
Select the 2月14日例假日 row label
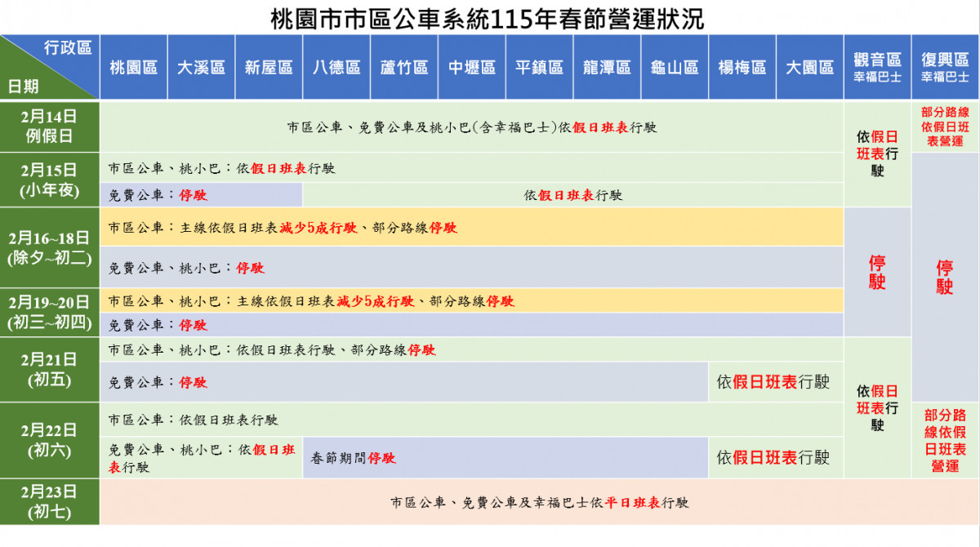(x=50, y=127)
